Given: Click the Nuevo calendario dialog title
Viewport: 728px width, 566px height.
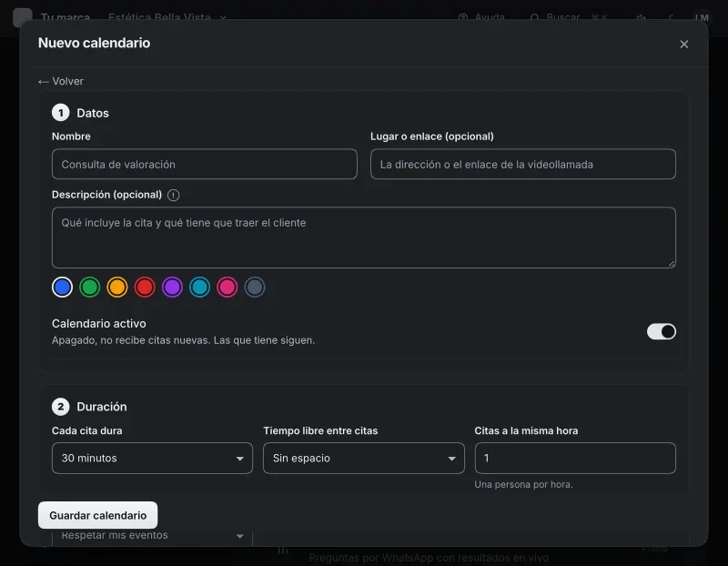Looking at the screenshot, I should click(95, 43).
